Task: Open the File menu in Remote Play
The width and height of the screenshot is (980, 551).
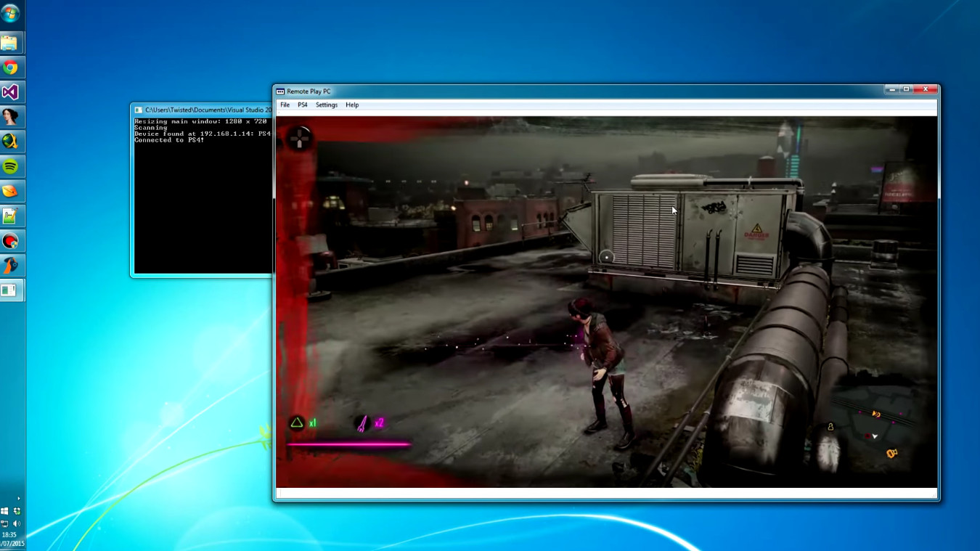Action: coord(285,105)
